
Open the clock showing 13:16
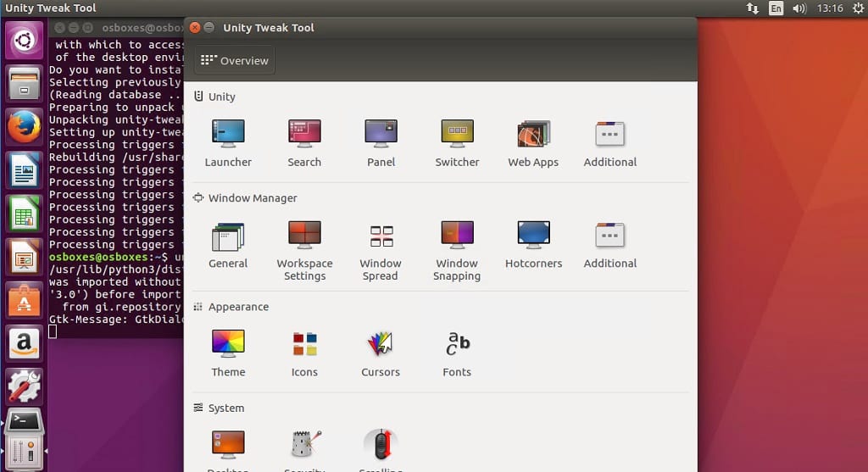(x=830, y=8)
